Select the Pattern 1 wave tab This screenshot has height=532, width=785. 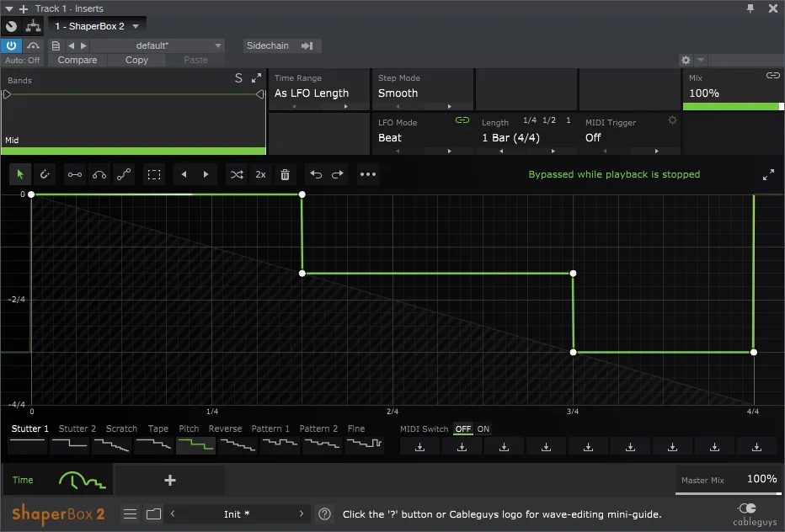point(270,429)
